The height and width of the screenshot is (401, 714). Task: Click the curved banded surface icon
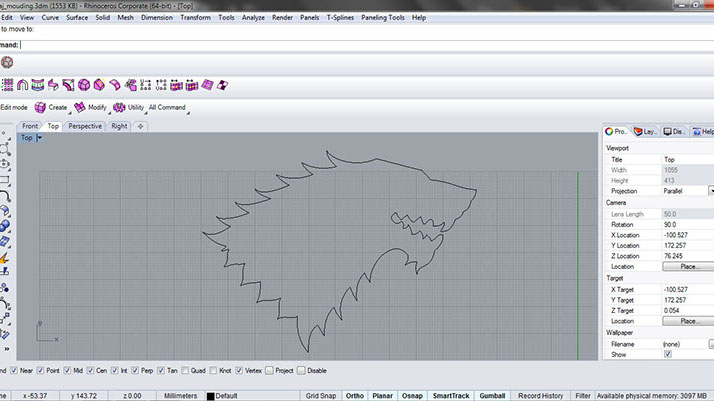pyautogui.click(x=38, y=85)
